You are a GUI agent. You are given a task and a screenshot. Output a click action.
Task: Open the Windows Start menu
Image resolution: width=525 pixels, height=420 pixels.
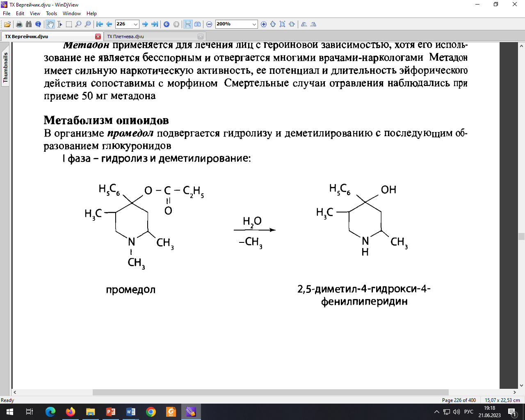[x=10, y=412]
